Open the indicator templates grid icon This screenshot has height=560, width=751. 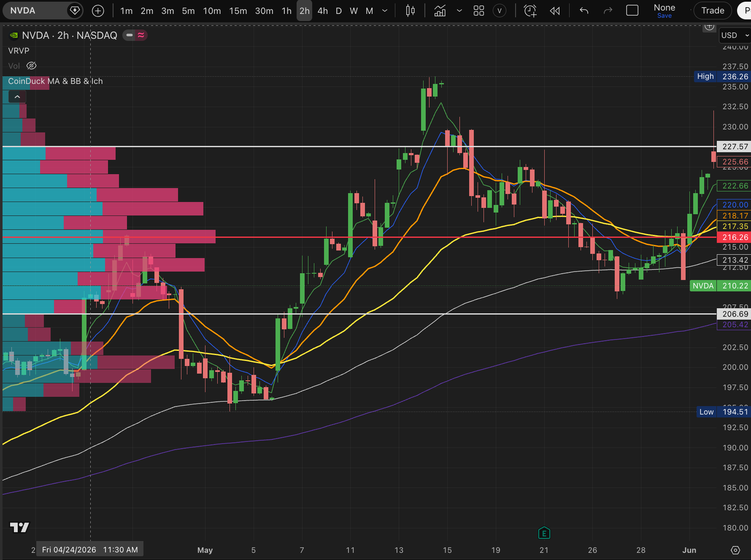[x=478, y=11]
